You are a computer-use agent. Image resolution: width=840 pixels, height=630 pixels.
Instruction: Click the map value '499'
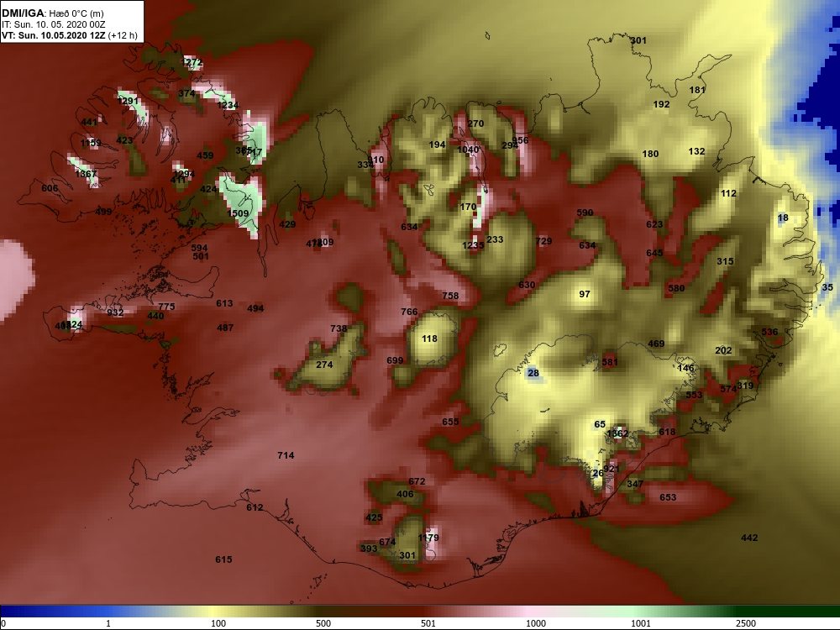103,211
